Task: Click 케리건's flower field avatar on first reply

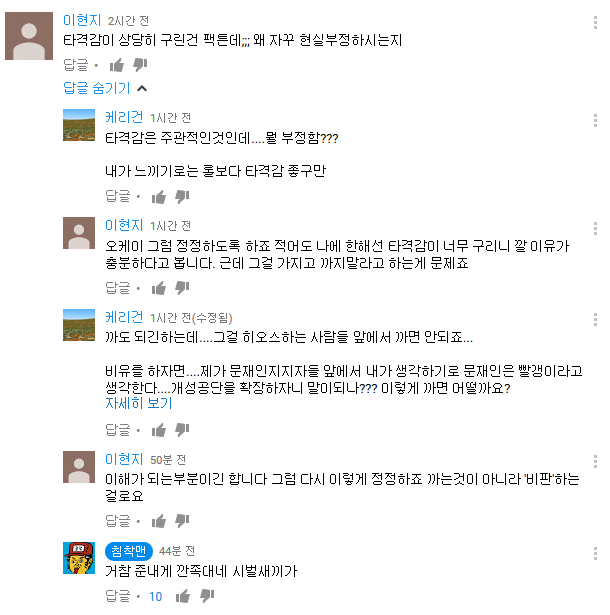Action: [79, 125]
